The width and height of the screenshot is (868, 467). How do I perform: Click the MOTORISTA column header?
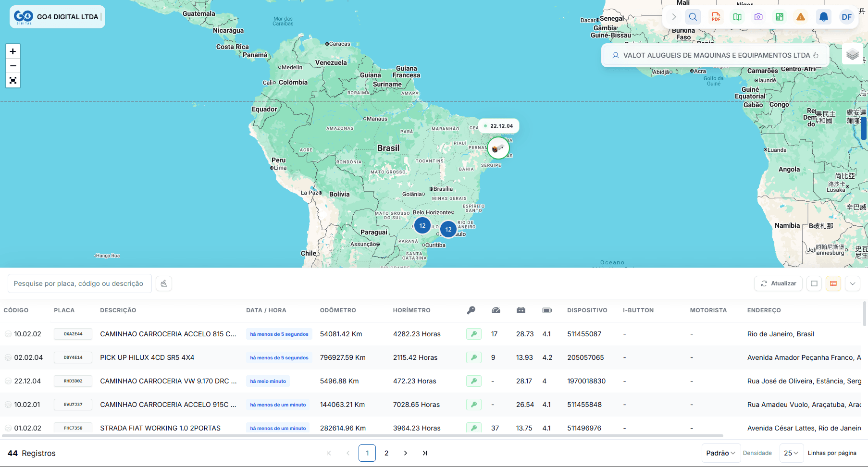(x=708, y=310)
